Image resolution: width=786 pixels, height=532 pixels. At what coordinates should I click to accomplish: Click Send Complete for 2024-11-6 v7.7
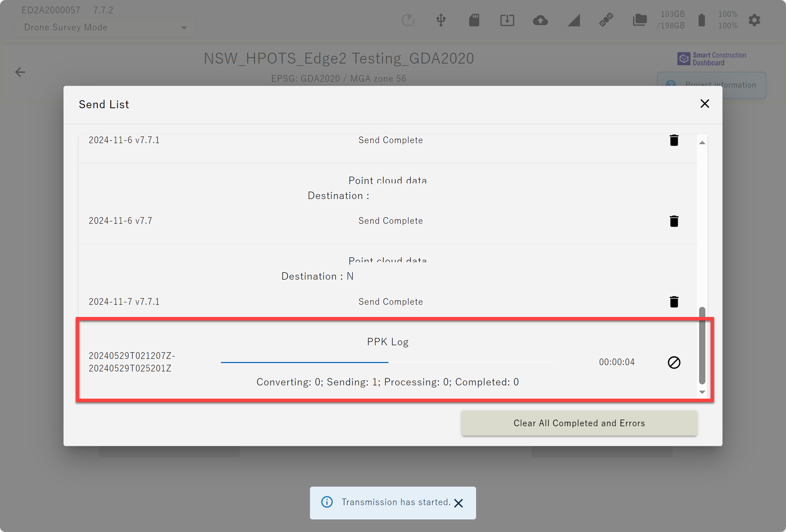(x=391, y=221)
